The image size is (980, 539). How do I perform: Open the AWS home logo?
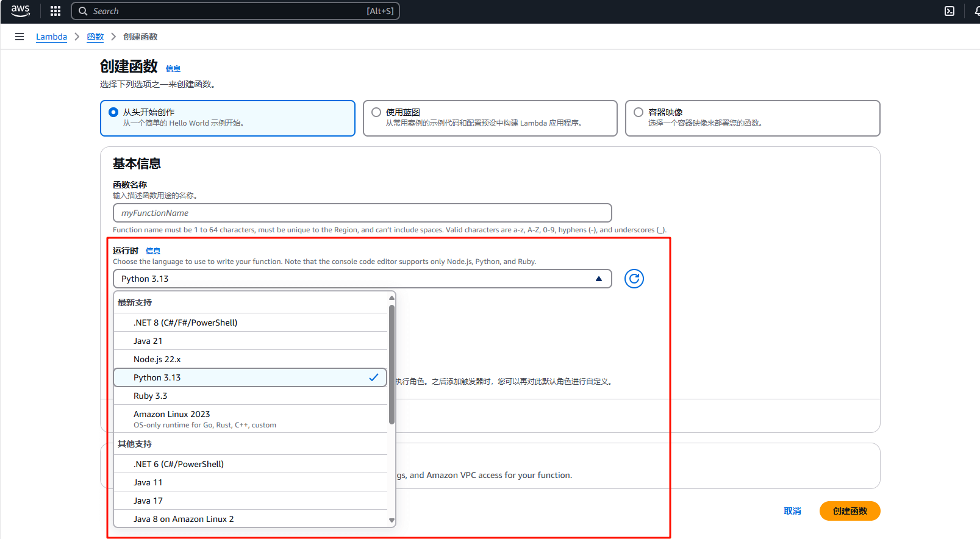20,11
